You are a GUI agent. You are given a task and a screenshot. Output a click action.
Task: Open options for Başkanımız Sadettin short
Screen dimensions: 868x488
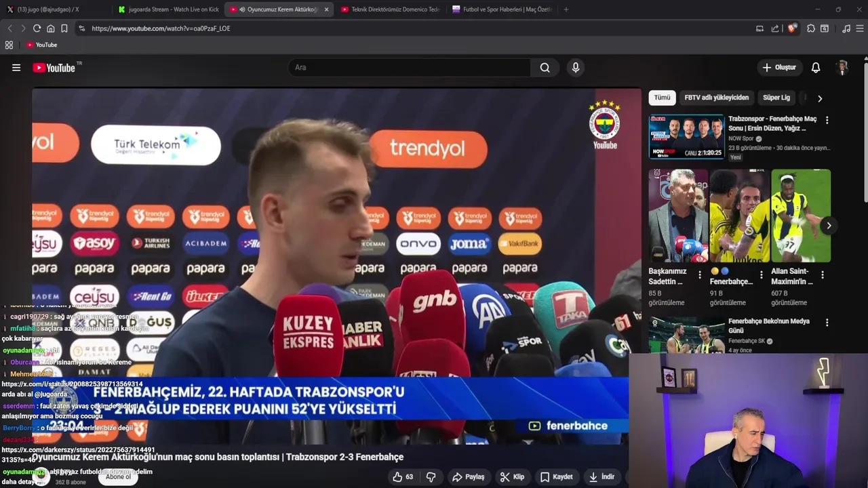[699, 275]
